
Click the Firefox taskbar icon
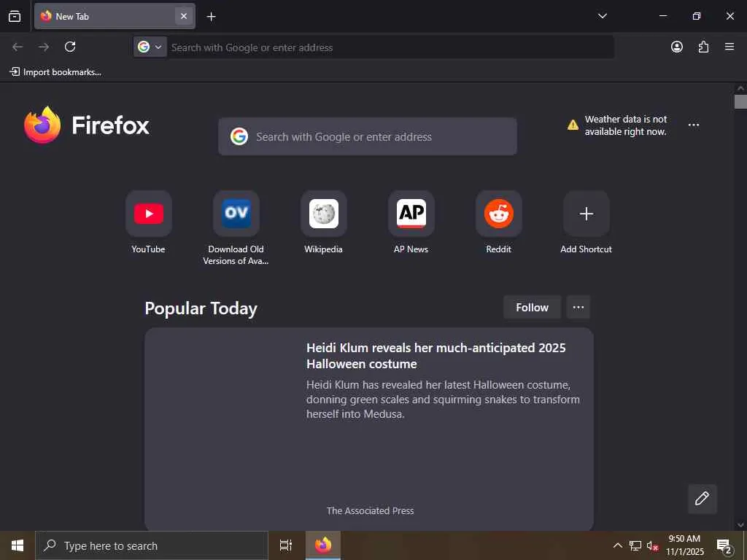[x=323, y=545]
